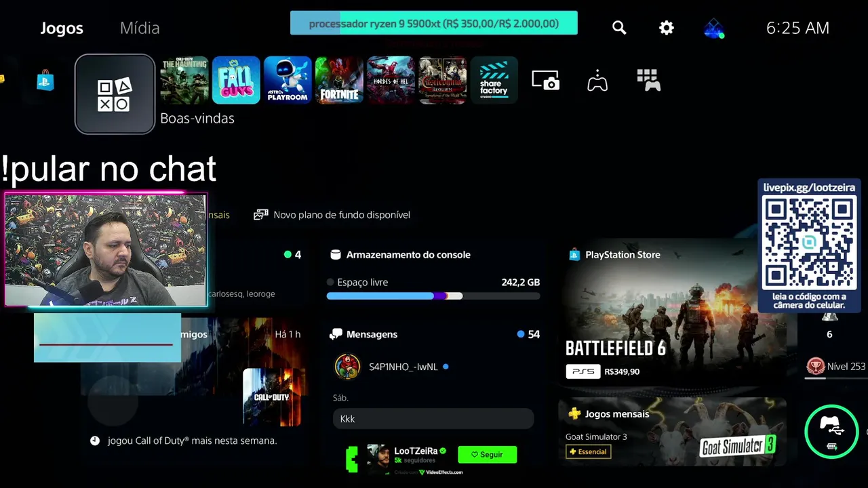Open Share Factory Studio app

tap(494, 81)
